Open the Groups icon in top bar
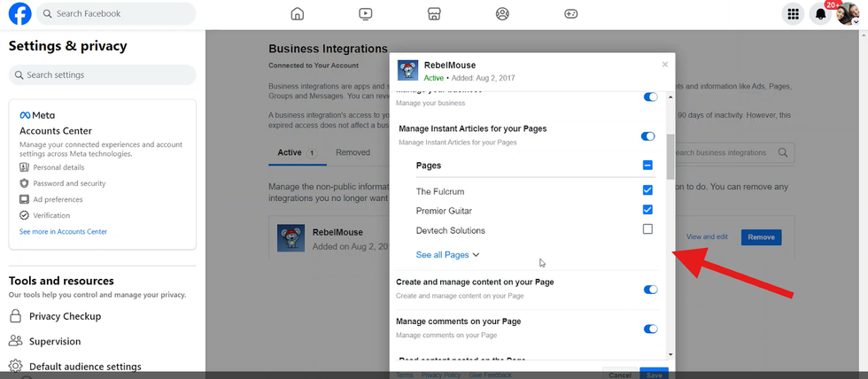This screenshot has height=379, width=868. [502, 13]
